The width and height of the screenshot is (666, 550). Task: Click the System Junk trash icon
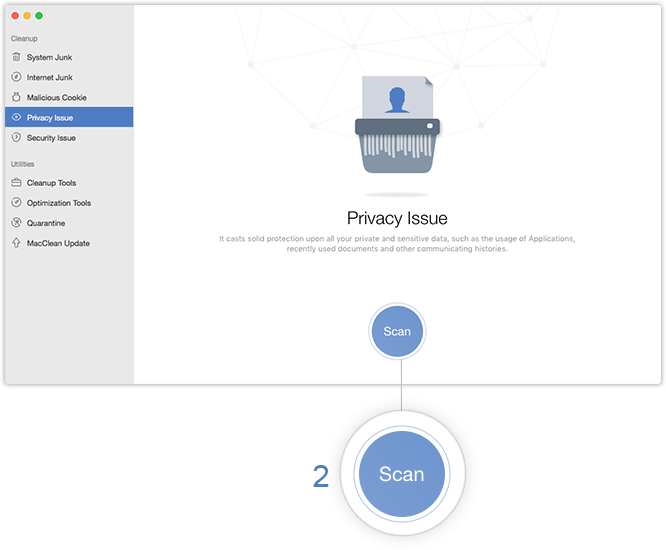click(16, 57)
